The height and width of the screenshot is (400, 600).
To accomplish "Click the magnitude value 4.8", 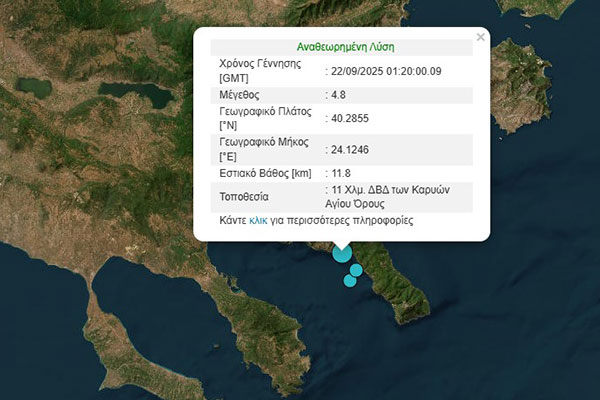I will click(341, 95).
